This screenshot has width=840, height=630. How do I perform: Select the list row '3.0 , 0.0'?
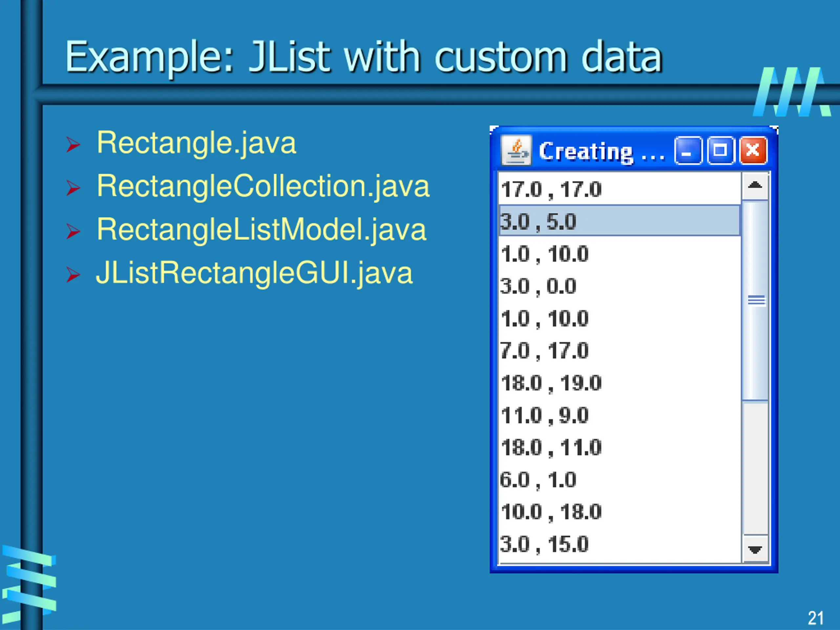620,285
